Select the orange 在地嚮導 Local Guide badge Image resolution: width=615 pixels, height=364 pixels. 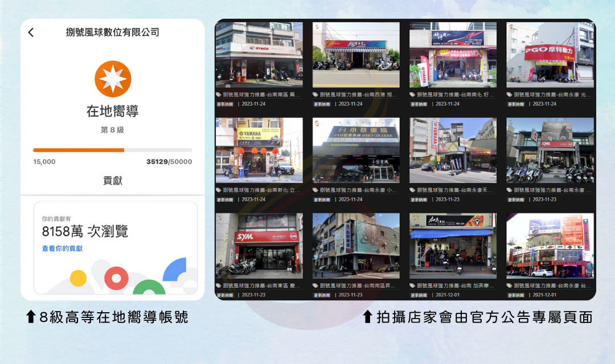(x=112, y=77)
